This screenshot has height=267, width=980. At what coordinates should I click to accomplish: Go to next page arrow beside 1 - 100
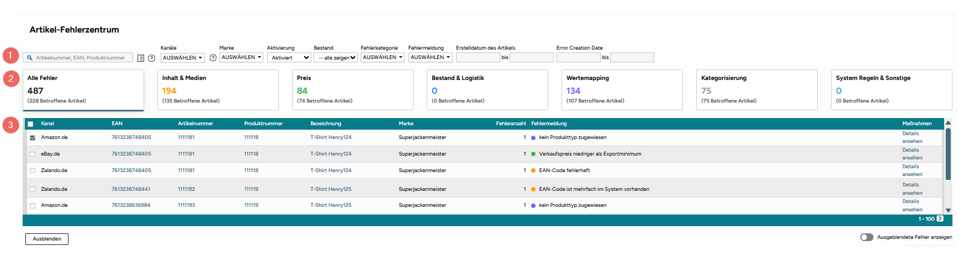(x=940, y=218)
